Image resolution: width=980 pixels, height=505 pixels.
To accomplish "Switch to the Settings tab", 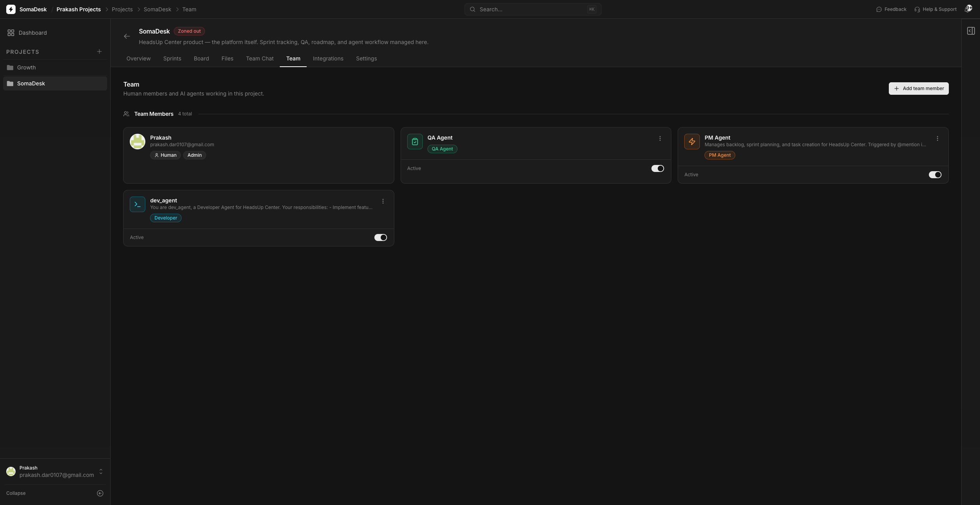I will (366, 58).
